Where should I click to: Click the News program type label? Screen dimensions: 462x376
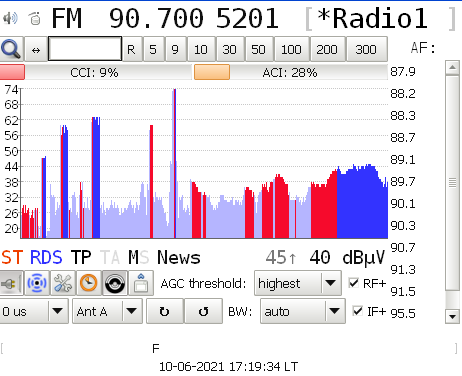coord(179,258)
